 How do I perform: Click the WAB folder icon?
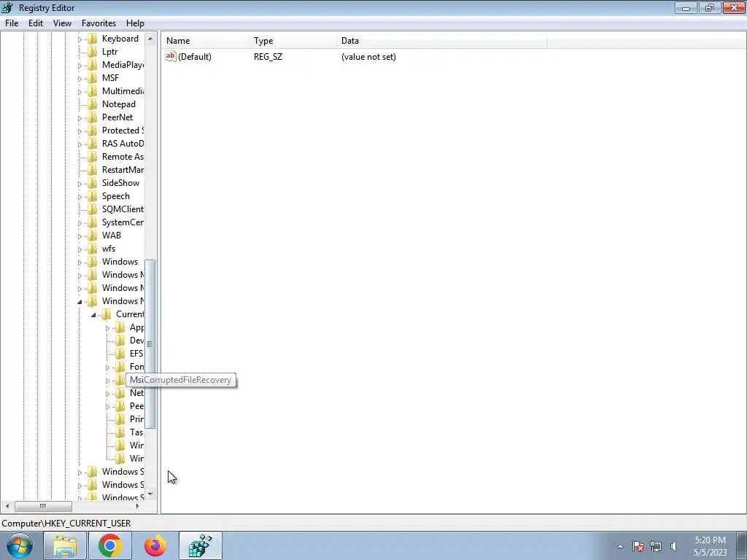(x=93, y=236)
